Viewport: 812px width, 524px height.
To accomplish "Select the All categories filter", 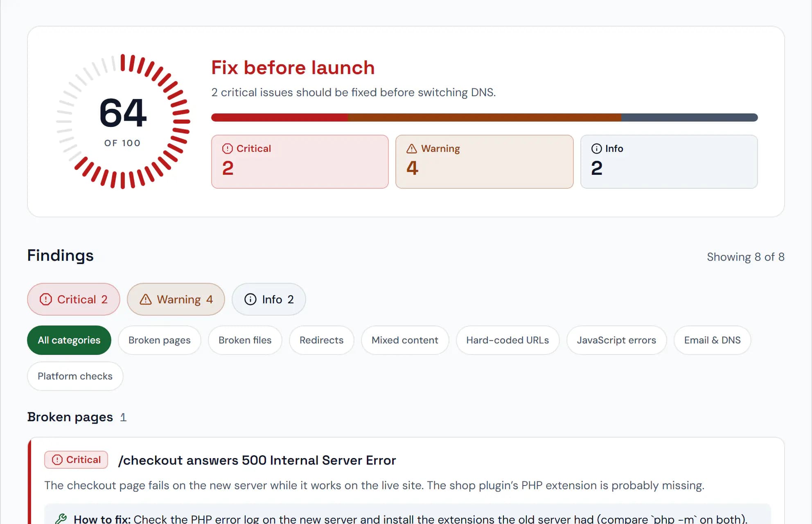I will coord(69,340).
